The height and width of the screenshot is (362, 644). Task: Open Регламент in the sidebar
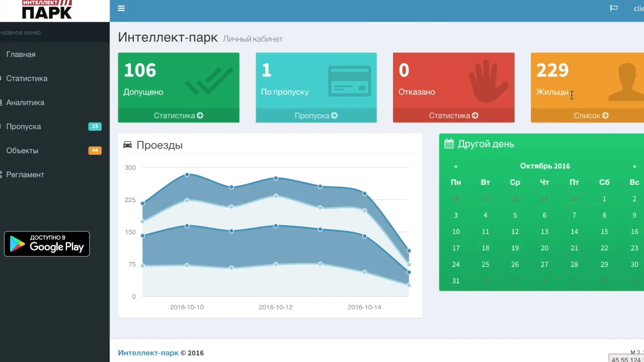click(x=55, y=175)
